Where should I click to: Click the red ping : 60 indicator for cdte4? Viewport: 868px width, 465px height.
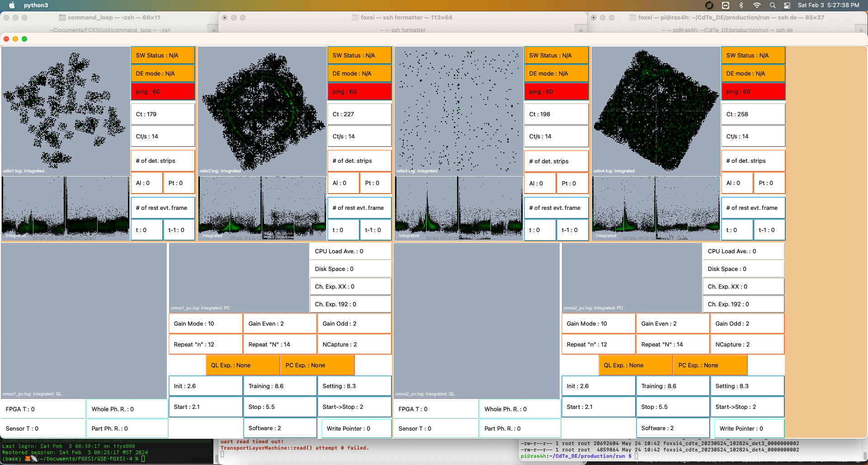click(753, 91)
